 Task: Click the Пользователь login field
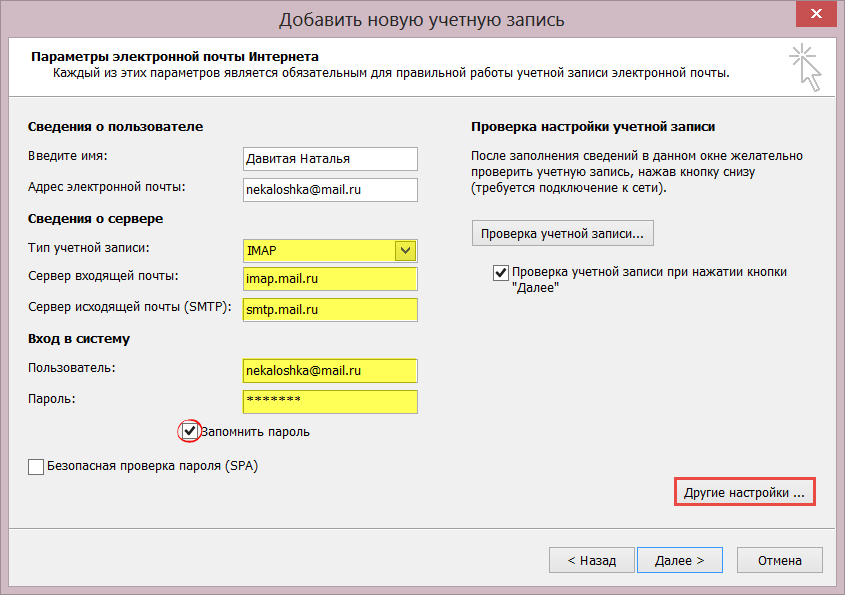(330, 371)
